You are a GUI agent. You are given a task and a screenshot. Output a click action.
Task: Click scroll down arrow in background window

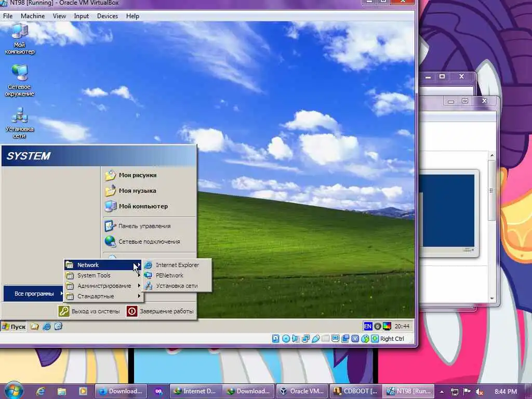pos(492,299)
